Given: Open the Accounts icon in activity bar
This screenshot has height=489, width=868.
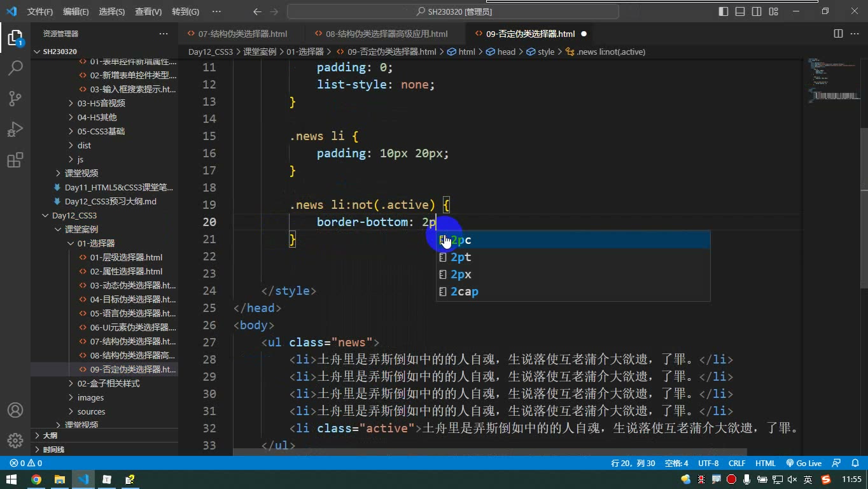Looking at the screenshot, I should [15, 410].
